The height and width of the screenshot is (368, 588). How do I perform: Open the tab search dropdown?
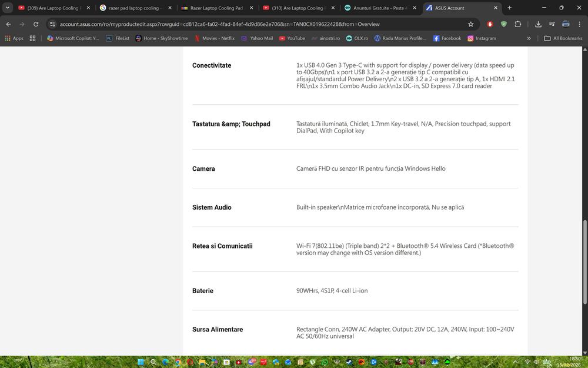click(7, 8)
